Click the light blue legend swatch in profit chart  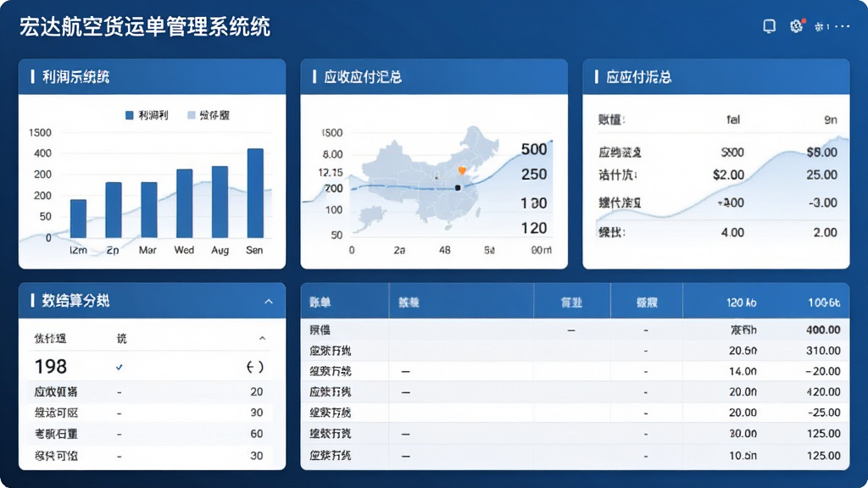click(192, 115)
